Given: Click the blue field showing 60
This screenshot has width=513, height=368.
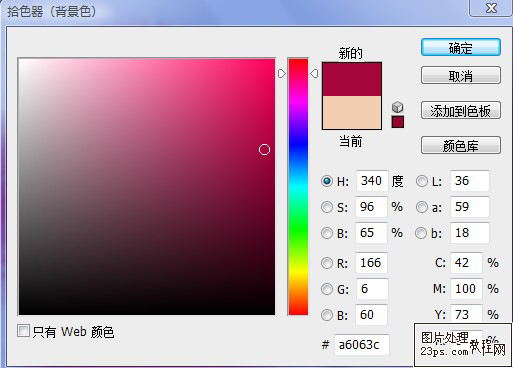Looking at the screenshot, I should click(371, 314).
